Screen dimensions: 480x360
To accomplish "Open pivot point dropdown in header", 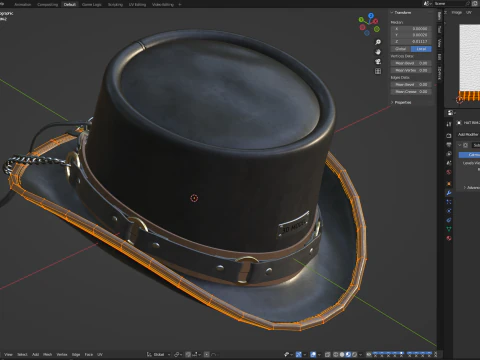I will (x=178, y=354).
